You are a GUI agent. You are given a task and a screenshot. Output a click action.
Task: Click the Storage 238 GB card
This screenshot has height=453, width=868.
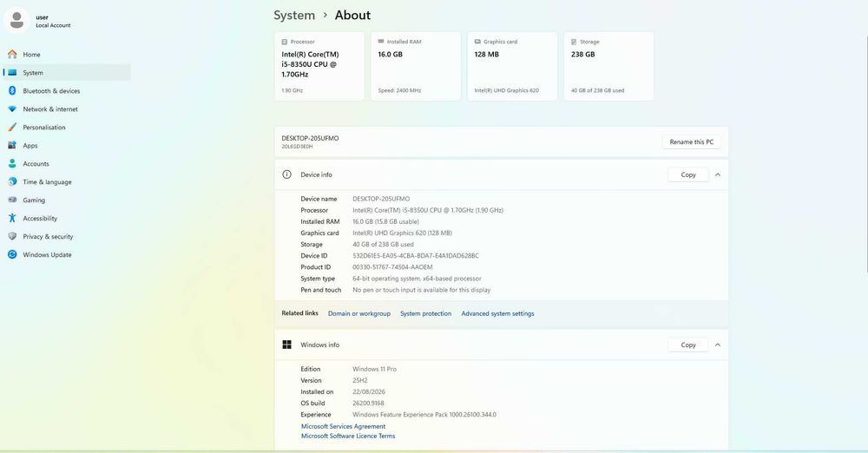609,66
